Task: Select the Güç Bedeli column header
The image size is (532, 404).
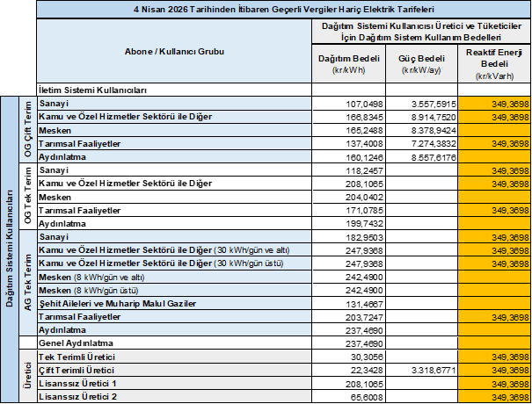Action: pos(421,63)
